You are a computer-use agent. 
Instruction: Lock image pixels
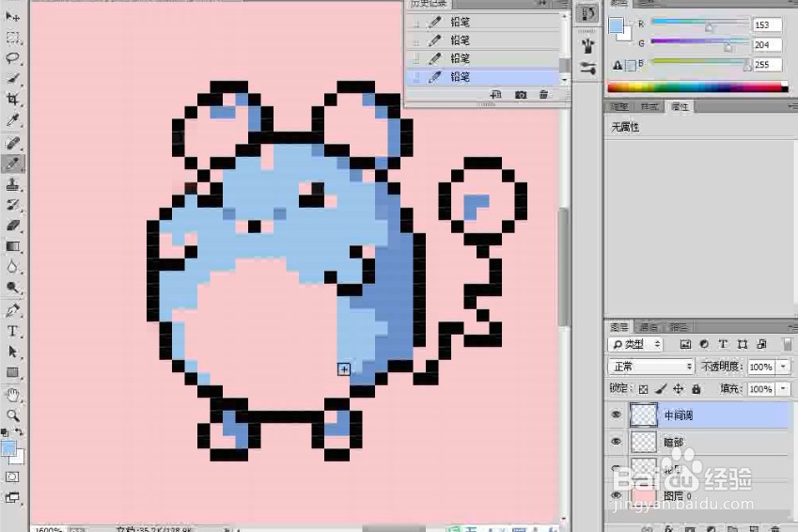661,389
